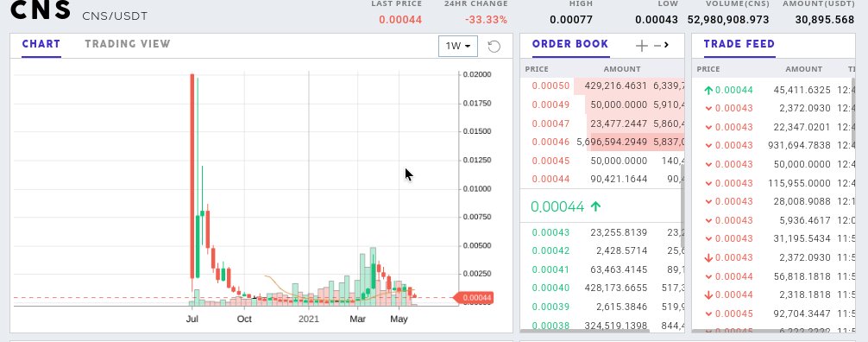Select the 0.00049 ask price row
868x342 pixels.
[602, 104]
